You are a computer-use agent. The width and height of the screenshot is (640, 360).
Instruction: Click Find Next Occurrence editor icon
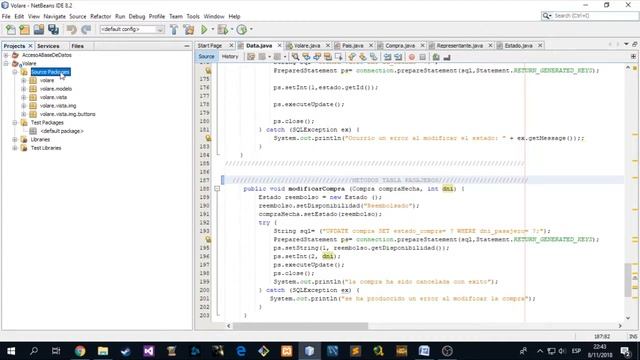(317, 57)
